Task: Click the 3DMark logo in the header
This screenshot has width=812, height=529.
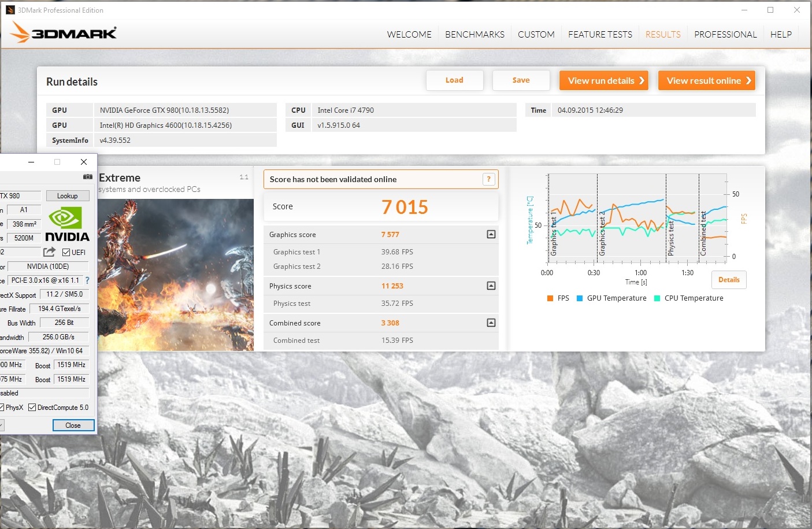Action: pos(64,33)
